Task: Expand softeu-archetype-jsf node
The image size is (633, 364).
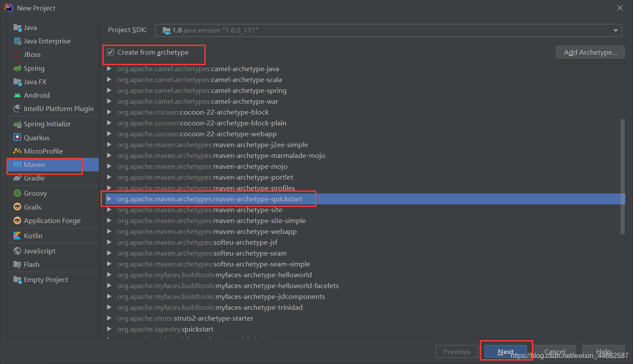Action: click(x=109, y=242)
